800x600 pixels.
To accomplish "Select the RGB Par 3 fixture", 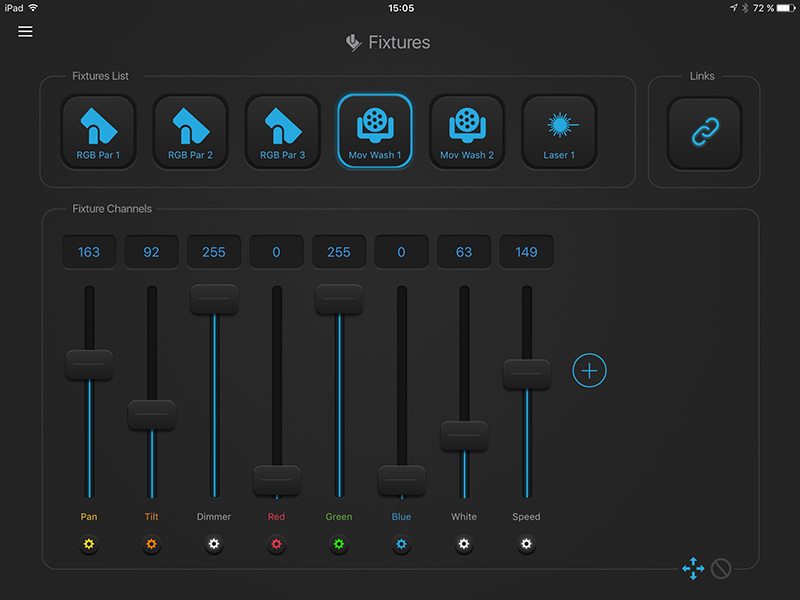I will coord(283,132).
